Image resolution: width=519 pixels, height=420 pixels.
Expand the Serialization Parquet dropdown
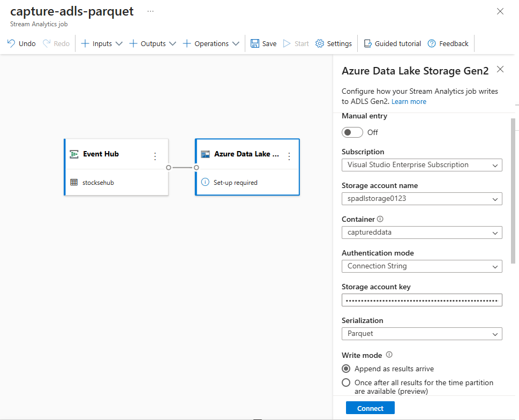click(x=422, y=334)
